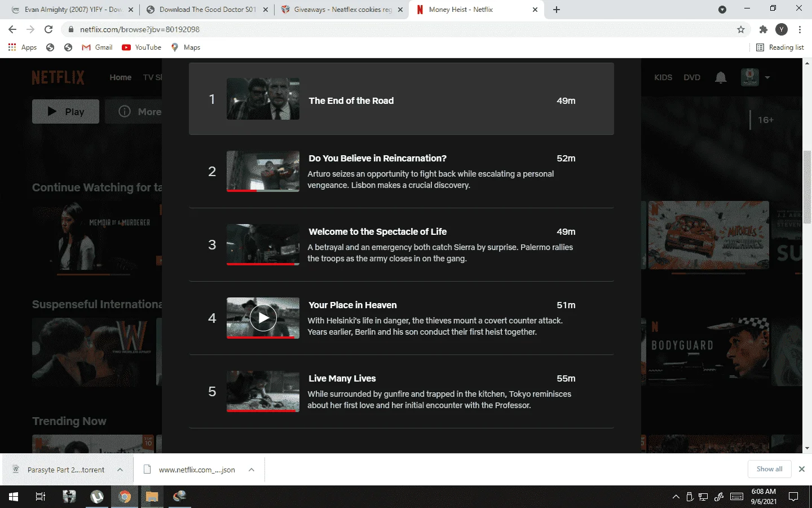Close the Money Heist Netflix tab
Viewport: 812px width, 508px height.
coord(535,10)
